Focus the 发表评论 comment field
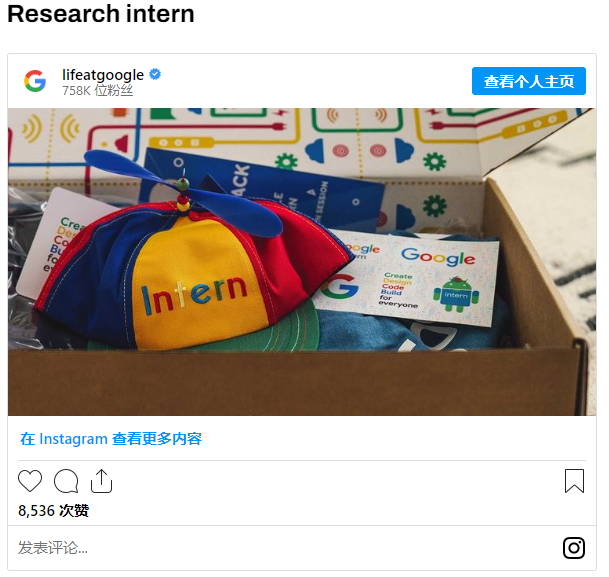The height and width of the screenshot is (577, 609). (289, 548)
